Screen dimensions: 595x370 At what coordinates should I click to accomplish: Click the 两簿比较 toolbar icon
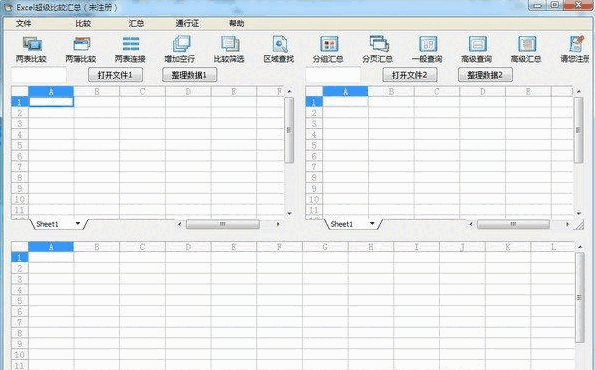81,44
